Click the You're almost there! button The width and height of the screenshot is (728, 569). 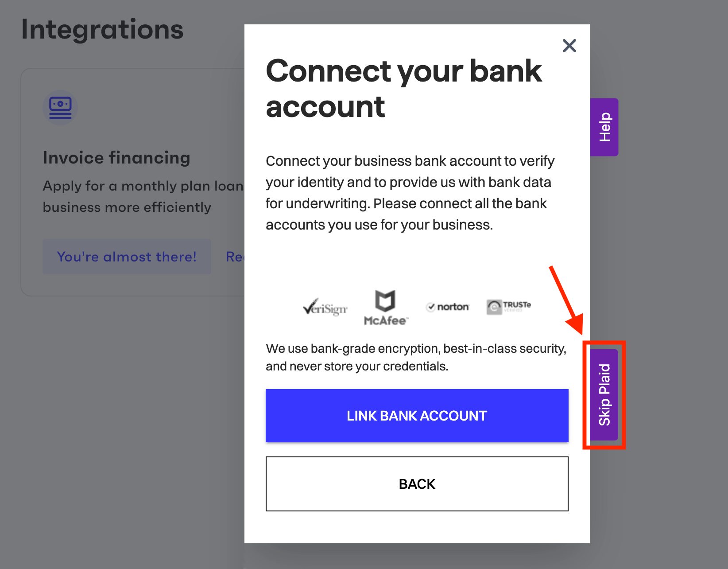127,257
